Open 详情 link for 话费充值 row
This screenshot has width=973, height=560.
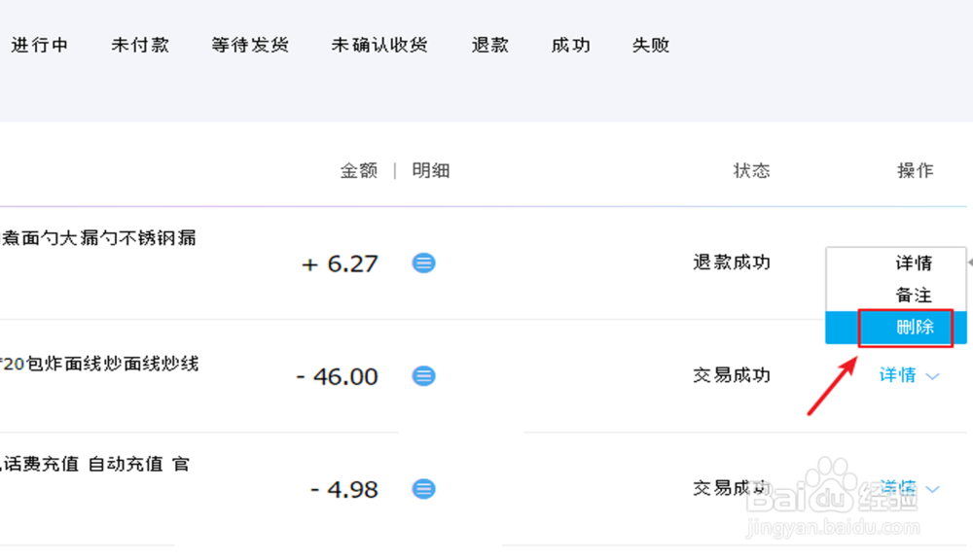(x=897, y=488)
